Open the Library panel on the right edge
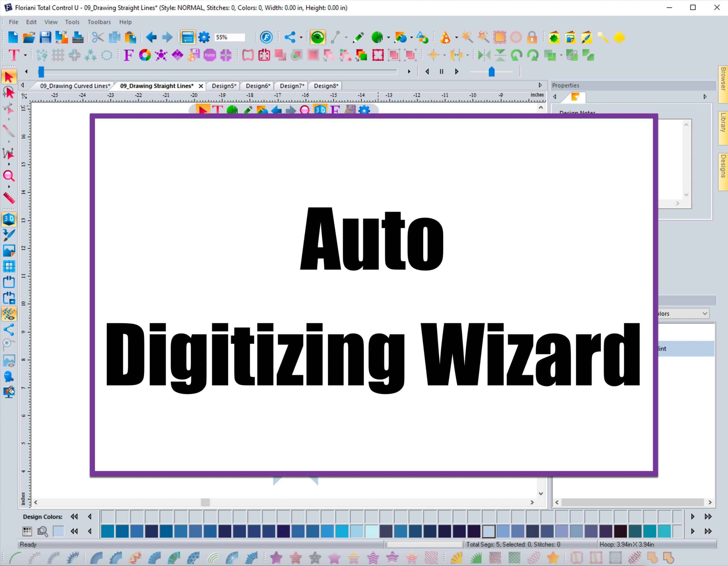Image resolution: width=728 pixels, height=566 pixels. coord(722,125)
